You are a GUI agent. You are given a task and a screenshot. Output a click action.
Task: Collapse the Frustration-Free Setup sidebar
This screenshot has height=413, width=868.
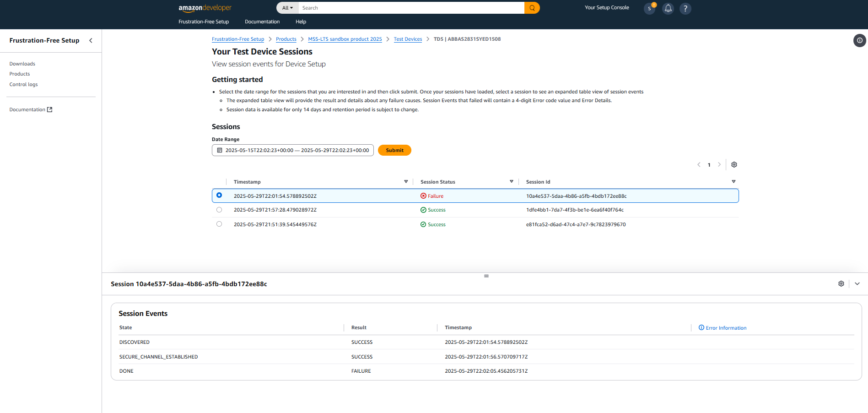click(91, 40)
